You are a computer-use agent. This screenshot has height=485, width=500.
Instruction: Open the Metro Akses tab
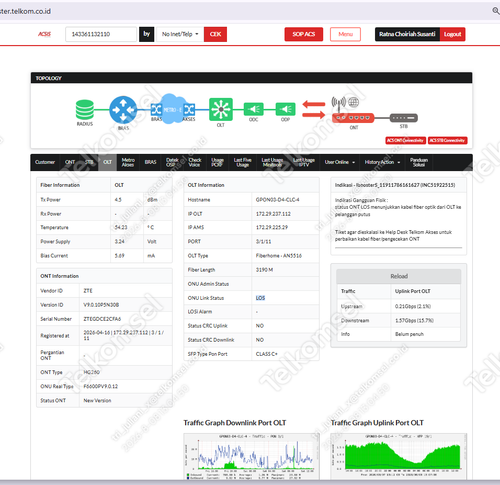(x=128, y=162)
